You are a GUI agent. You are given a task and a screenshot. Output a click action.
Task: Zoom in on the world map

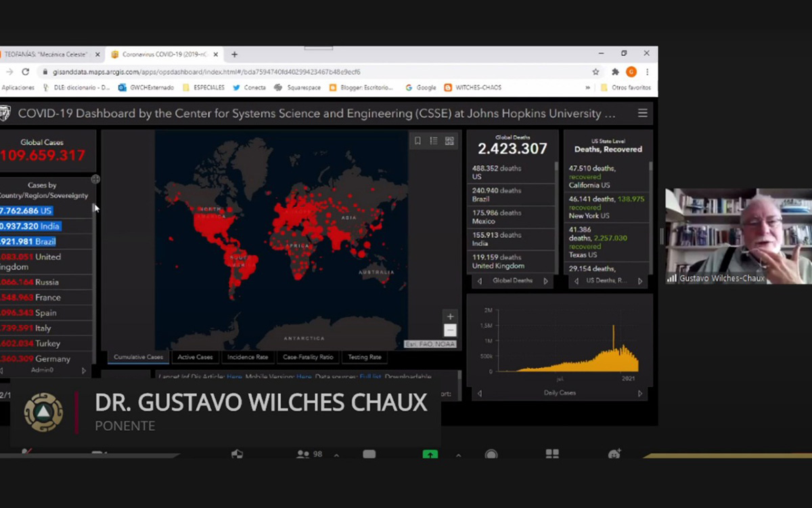pos(450,316)
